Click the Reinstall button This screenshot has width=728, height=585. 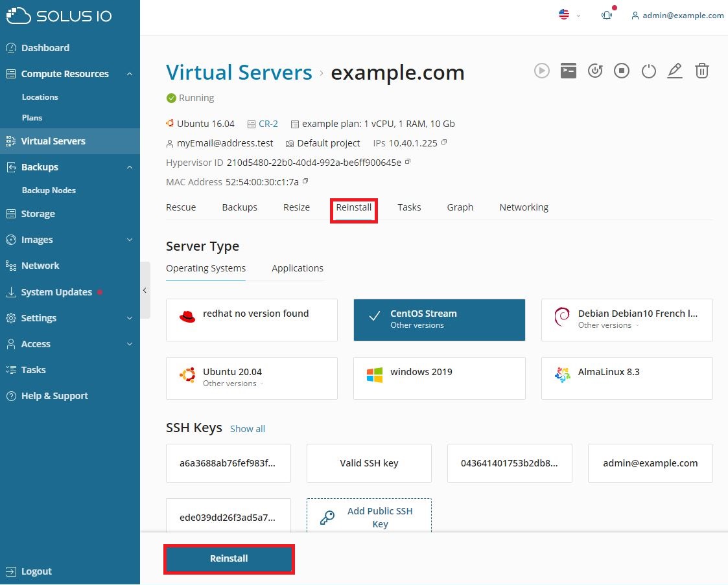[229, 558]
